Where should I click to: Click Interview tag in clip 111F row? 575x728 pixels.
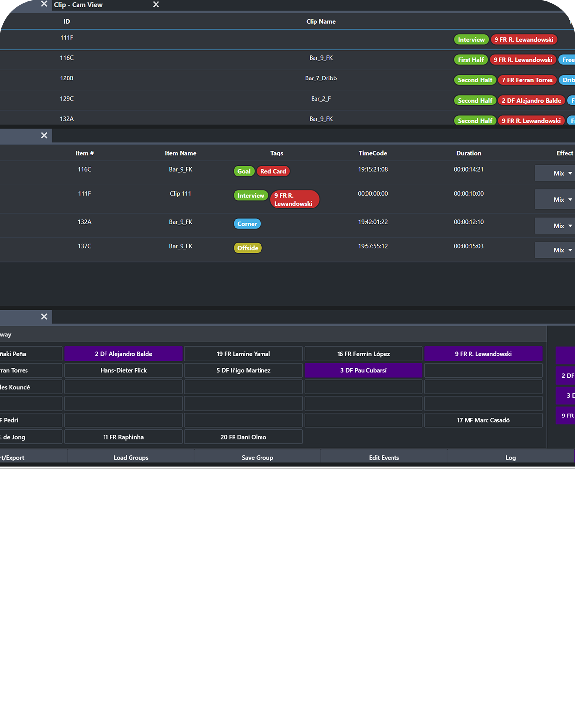point(471,40)
